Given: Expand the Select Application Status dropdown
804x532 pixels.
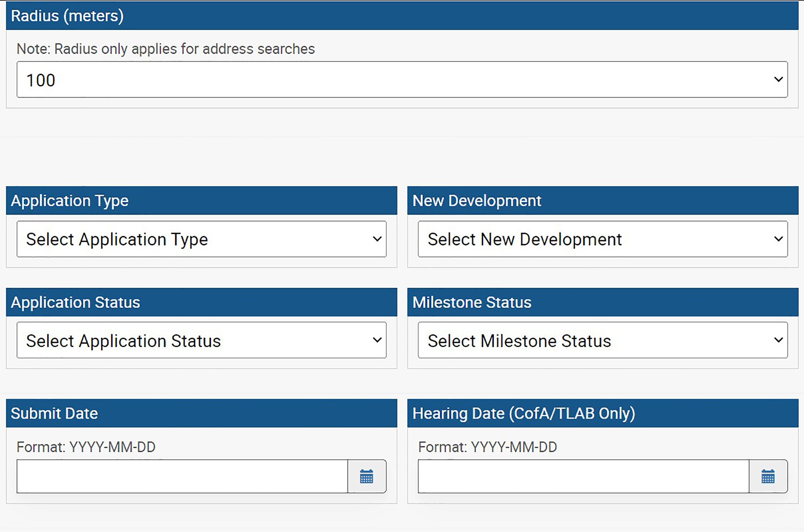Looking at the screenshot, I should tap(202, 340).
